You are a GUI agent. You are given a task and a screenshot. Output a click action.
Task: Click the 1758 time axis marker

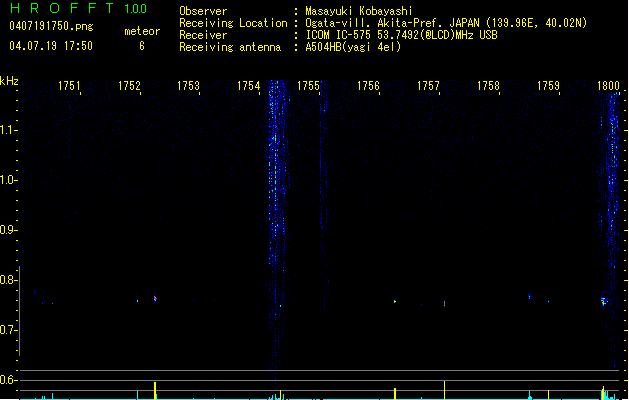[488, 86]
